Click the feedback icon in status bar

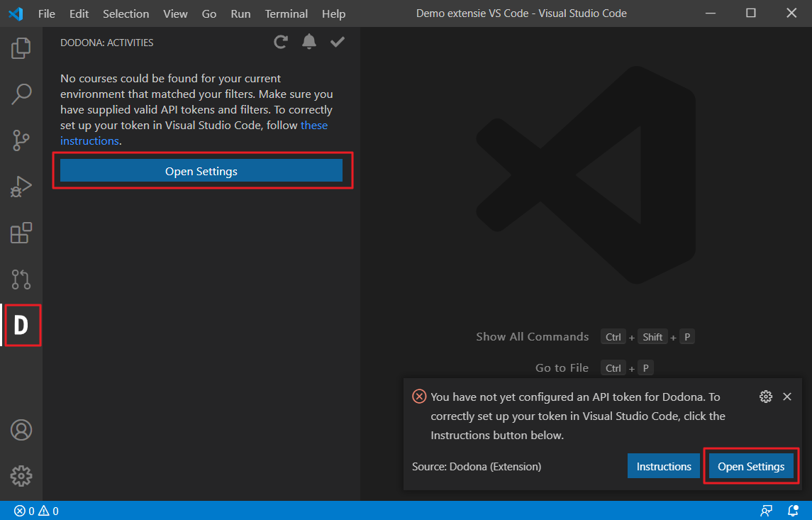pos(767,511)
